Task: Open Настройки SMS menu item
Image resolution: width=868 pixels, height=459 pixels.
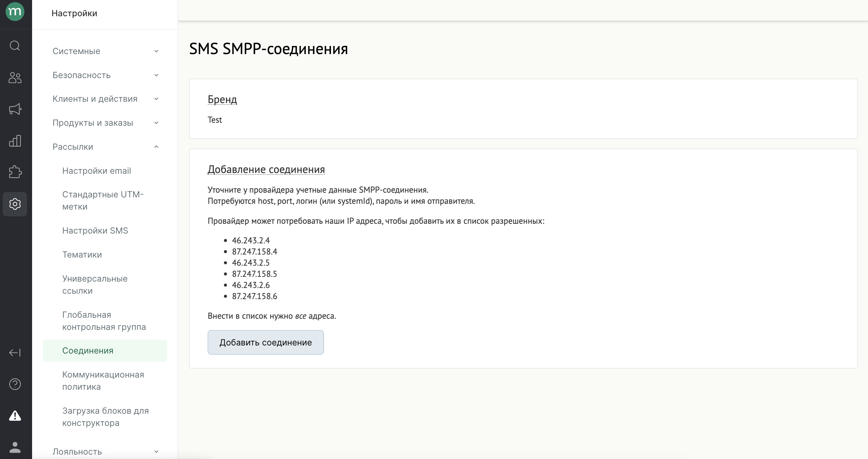Action: pos(105,231)
